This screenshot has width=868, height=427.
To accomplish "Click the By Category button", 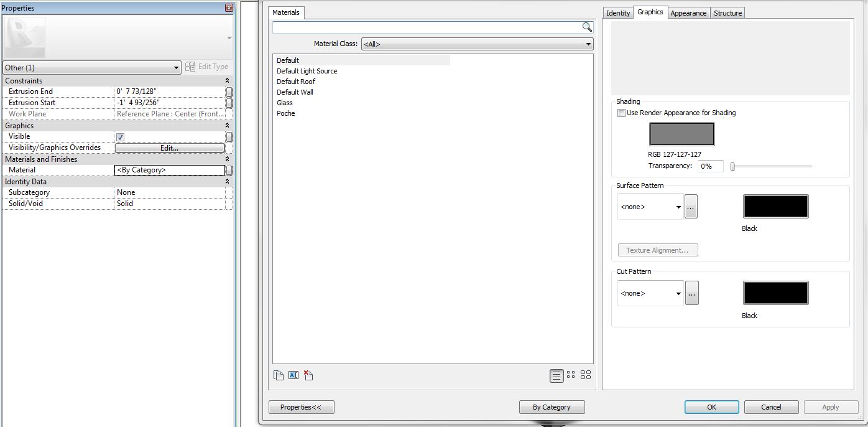I will (552, 407).
